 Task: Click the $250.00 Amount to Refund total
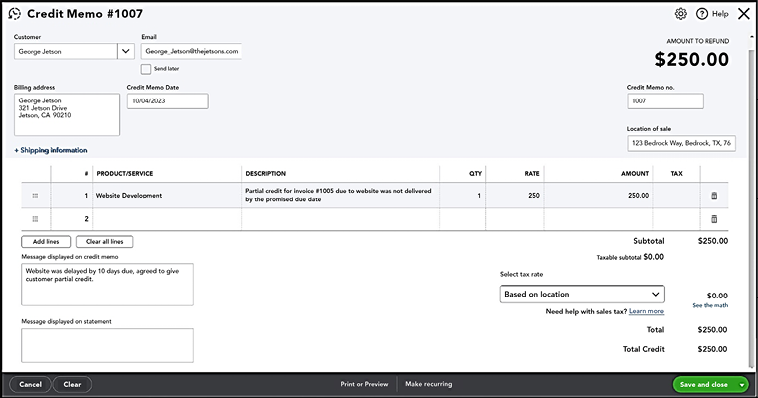(691, 59)
